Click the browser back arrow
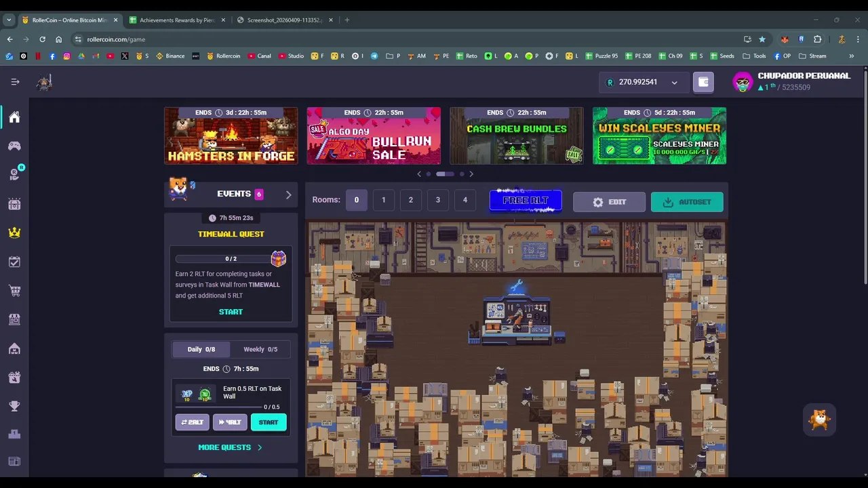This screenshot has height=488, width=868. point(9,39)
